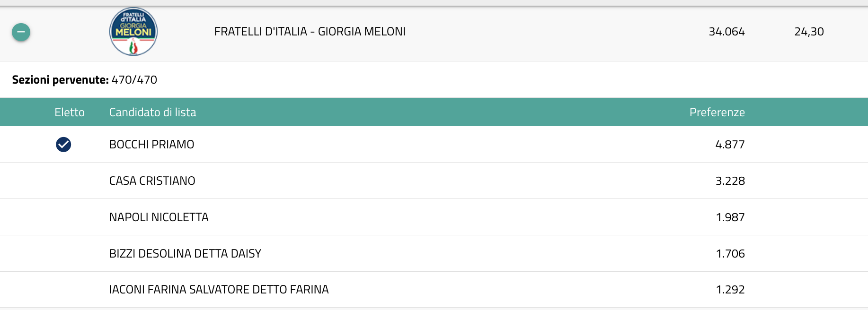This screenshot has height=310, width=868.
Task: Collapse the Fratelli d'Italia list section
Action: [x=21, y=32]
